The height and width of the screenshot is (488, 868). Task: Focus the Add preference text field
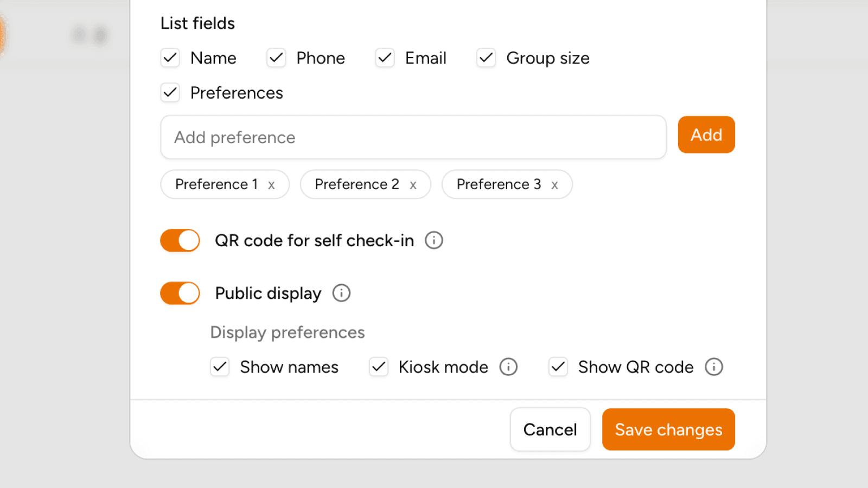point(413,137)
